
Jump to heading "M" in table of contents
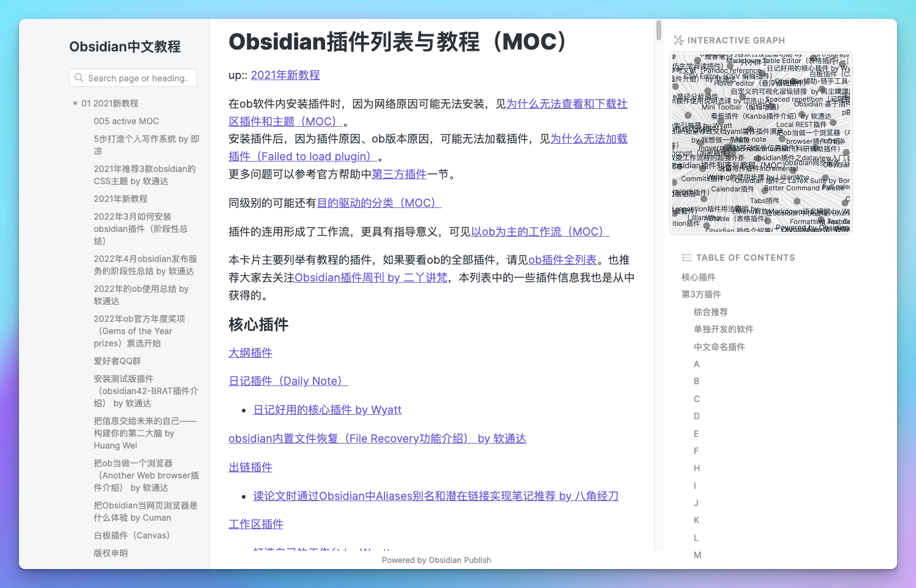pyautogui.click(x=697, y=555)
